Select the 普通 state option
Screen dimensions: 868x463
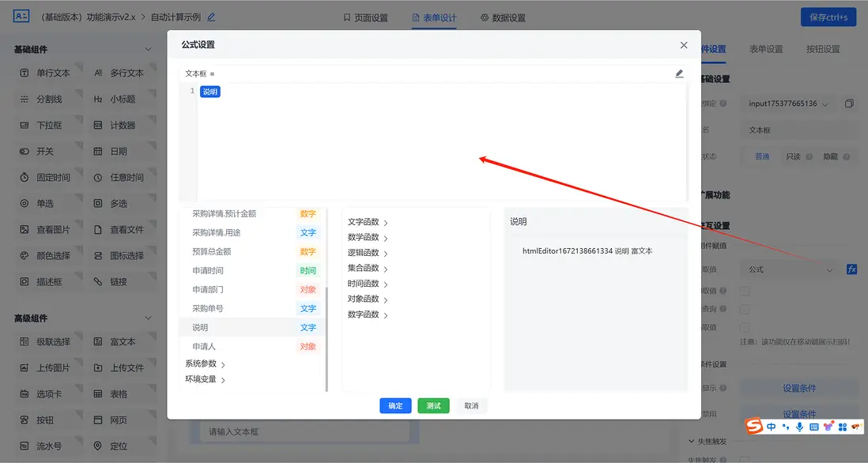click(762, 156)
